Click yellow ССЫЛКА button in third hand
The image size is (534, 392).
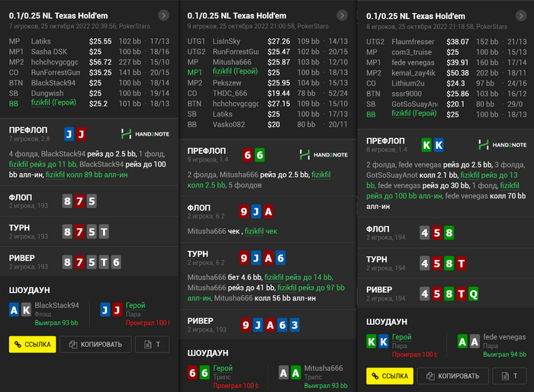point(390,376)
